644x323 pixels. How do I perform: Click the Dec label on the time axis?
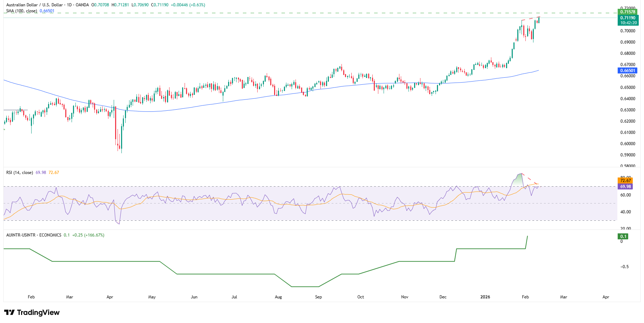tap(443, 297)
